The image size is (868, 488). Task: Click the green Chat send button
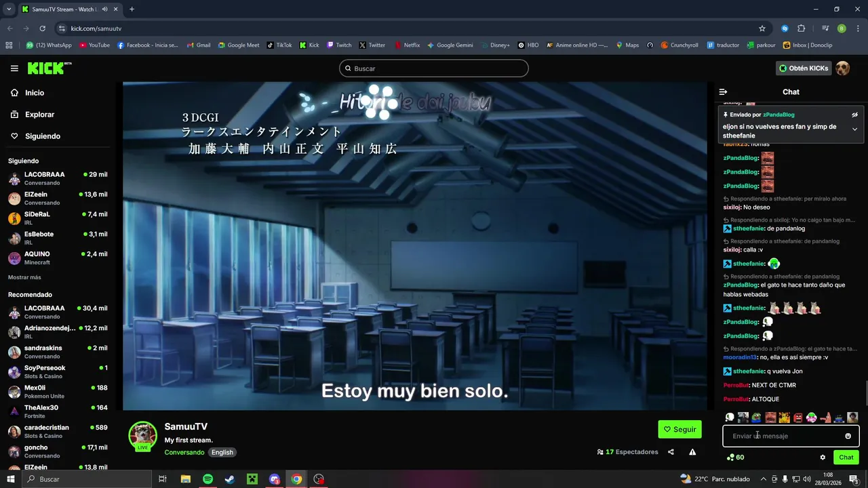coord(846,457)
